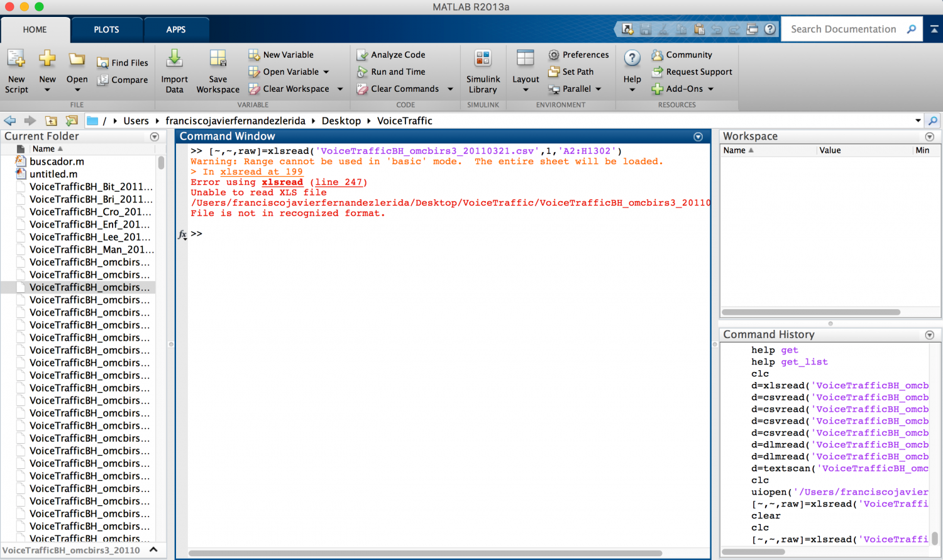Open the New dropdown with plus icon
The width and height of the screenshot is (943, 560).
pyautogui.click(x=47, y=71)
